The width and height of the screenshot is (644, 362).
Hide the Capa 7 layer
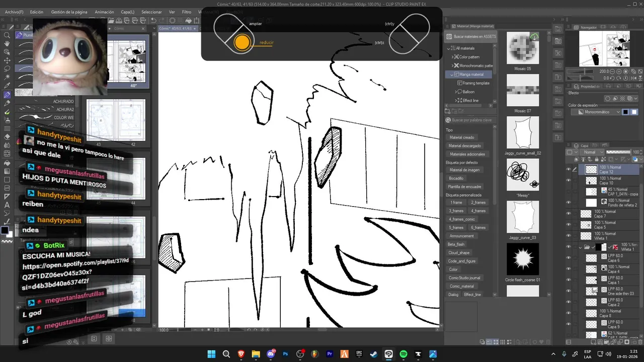pos(568,214)
